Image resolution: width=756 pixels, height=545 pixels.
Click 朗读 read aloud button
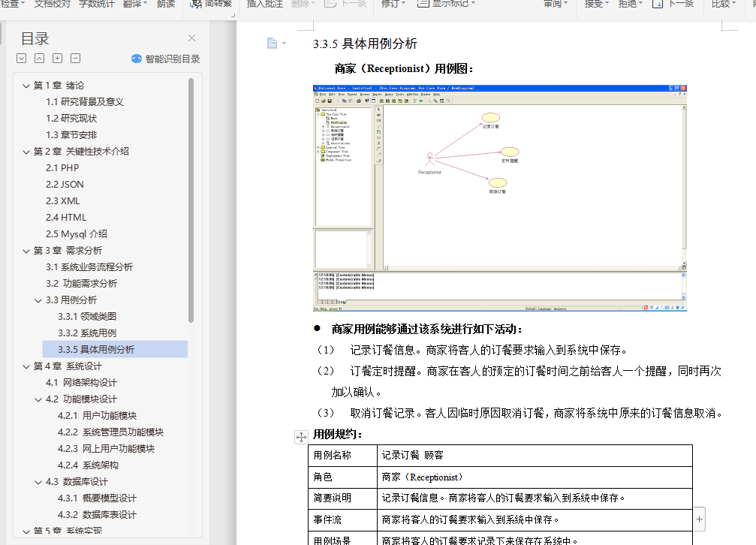(x=166, y=5)
